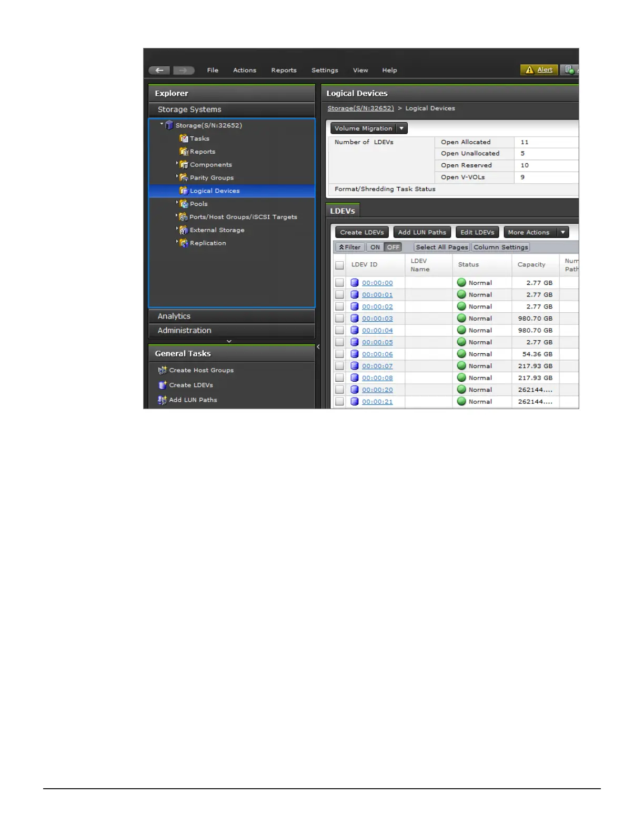Open the Help menu
The width and height of the screenshot is (644, 834).
click(389, 70)
